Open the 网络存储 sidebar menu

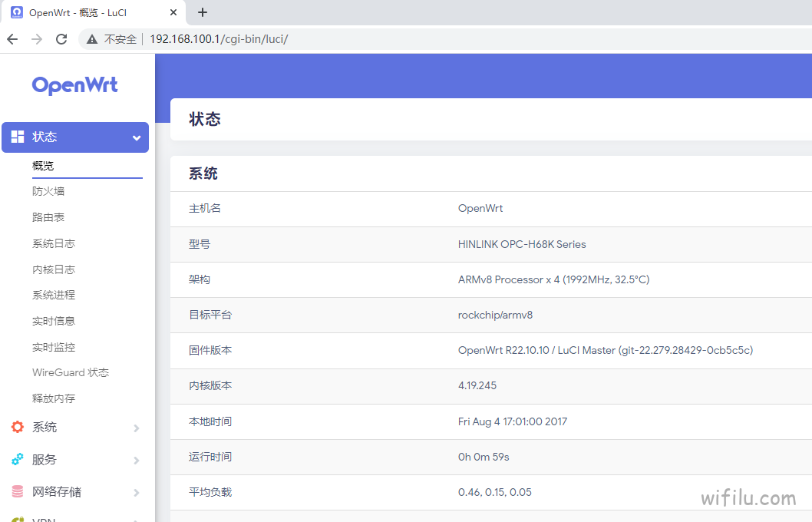75,491
